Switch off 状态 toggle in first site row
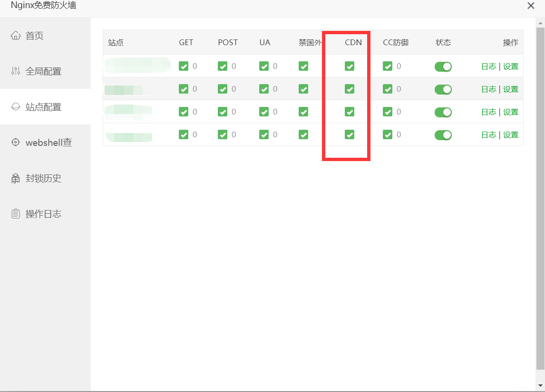The width and height of the screenshot is (545, 392). [x=443, y=67]
